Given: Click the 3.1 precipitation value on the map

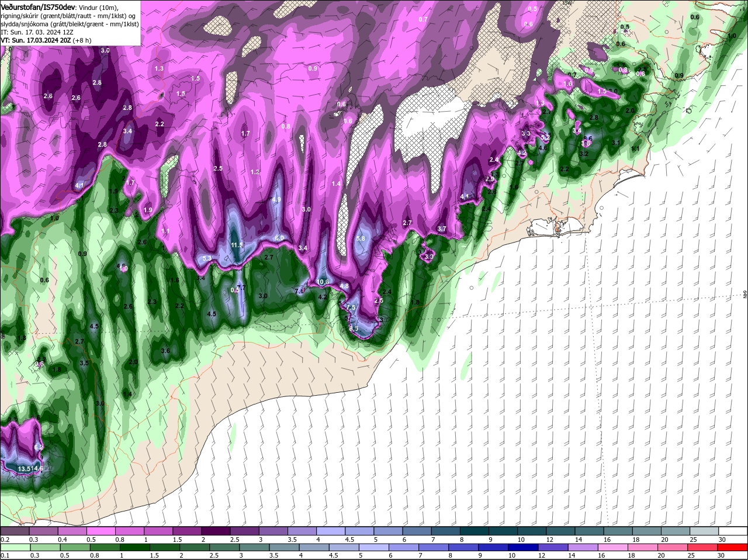Looking at the screenshot, I should coord(616,143).
